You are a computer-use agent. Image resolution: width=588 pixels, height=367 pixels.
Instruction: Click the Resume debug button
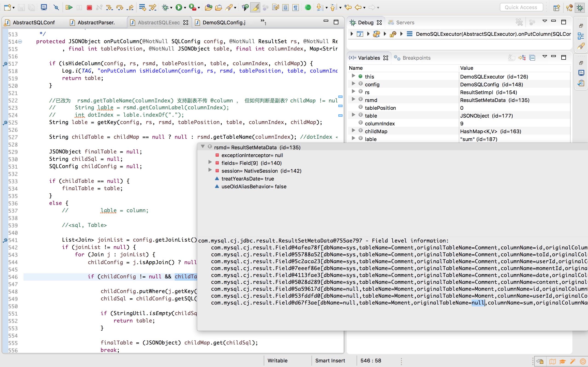pos(69,8)
